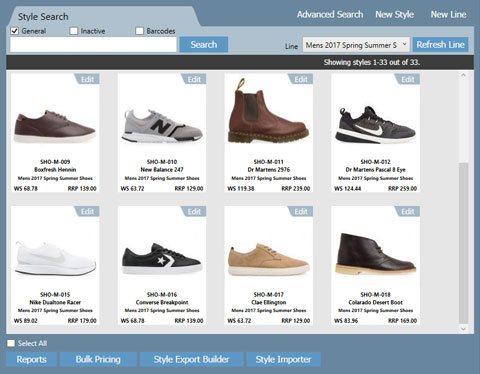Click the style code SHO-M-011

269,162
